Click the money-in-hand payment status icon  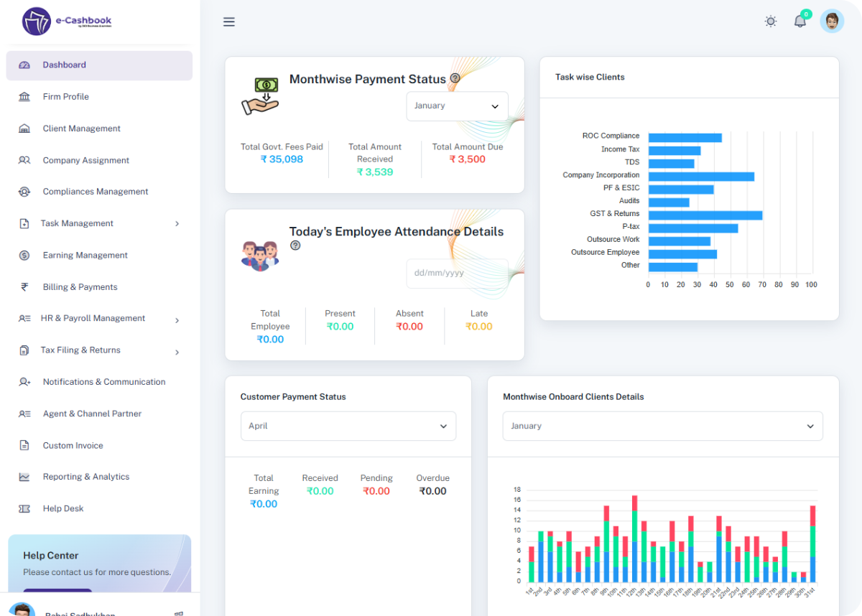pyautogui.click(x=260, y=94)
